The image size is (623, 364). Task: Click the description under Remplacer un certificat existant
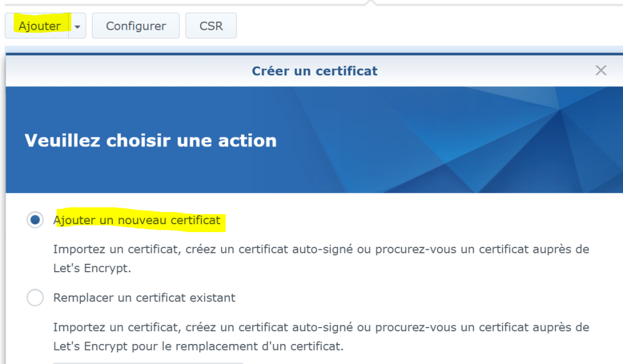321,328
